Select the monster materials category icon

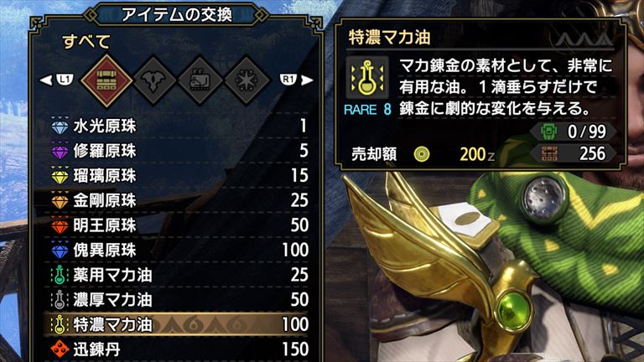click(x=153, y=80)
